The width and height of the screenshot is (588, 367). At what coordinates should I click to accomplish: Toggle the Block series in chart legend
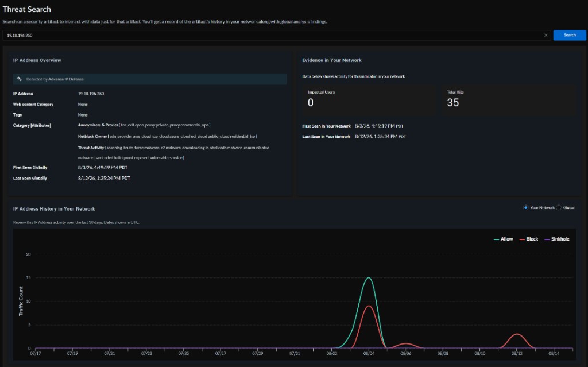click(528, 239)
